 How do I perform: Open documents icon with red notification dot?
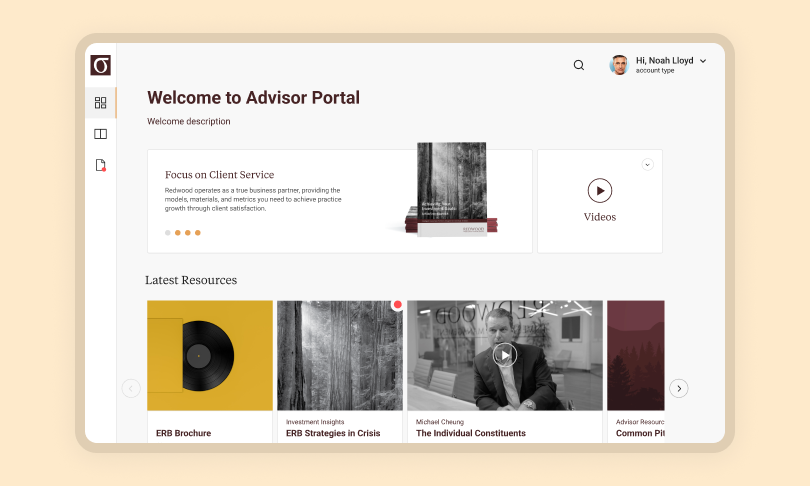pos(101,165)
